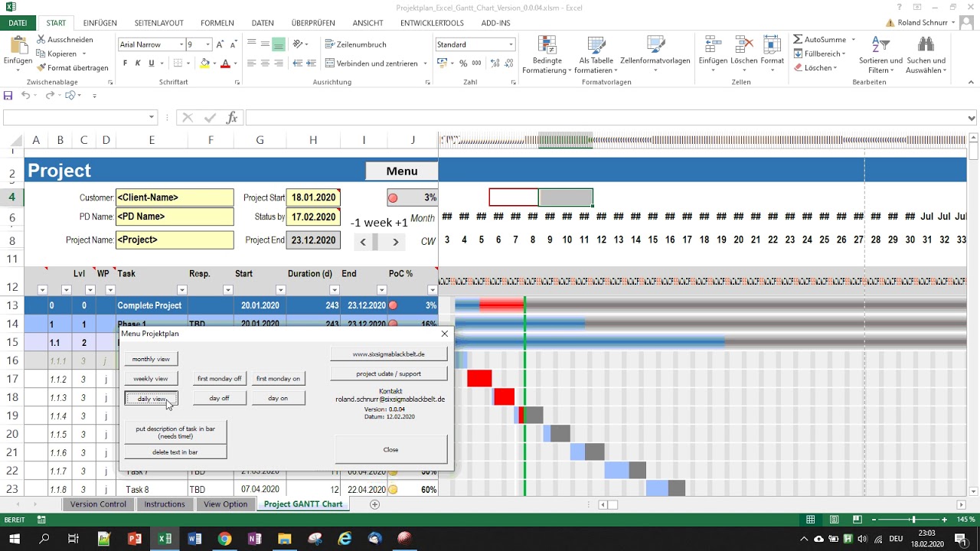
Task: Toggle underline (U) formatting
Action: [152, 64]
